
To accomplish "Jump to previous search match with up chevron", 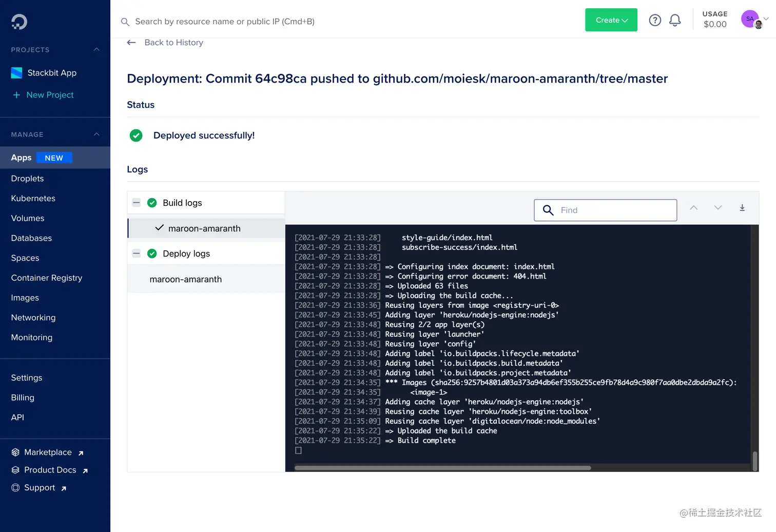I will click(693, 208).
